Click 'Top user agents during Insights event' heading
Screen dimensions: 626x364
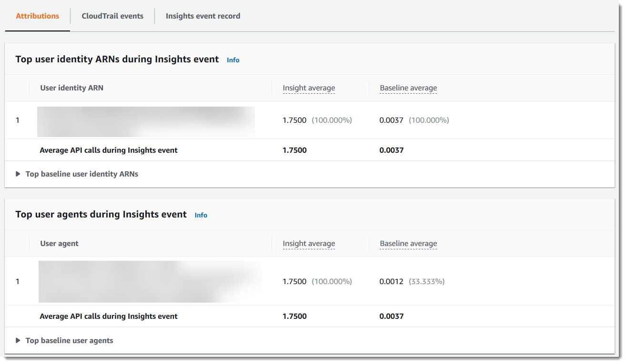click(101, 215)
